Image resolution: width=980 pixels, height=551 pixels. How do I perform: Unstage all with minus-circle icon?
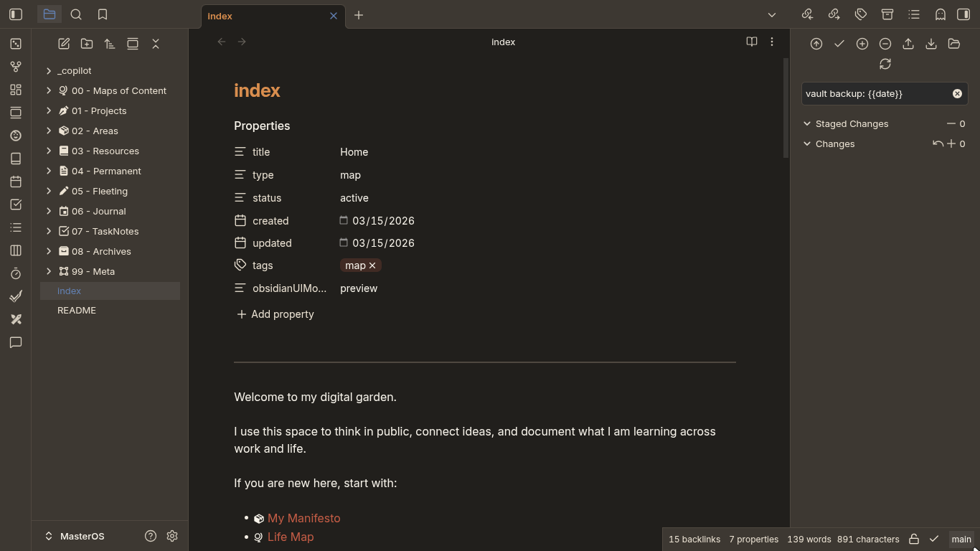click(885, 44)
